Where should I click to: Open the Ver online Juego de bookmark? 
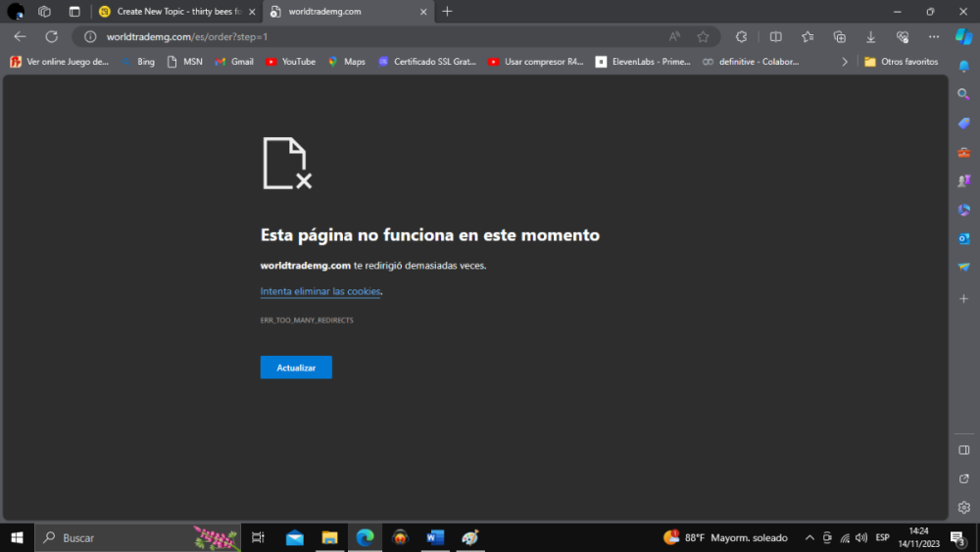tap(60, 61)
